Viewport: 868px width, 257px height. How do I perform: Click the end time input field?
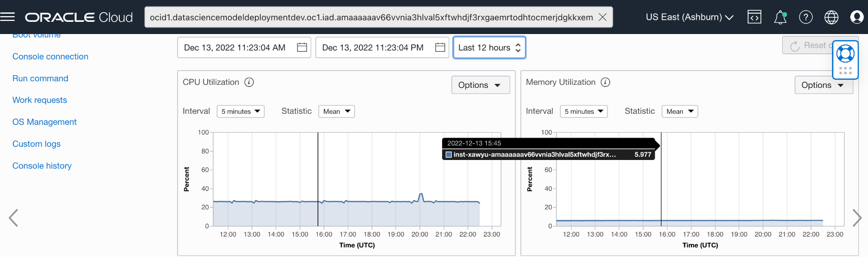[x=373, y=48]
